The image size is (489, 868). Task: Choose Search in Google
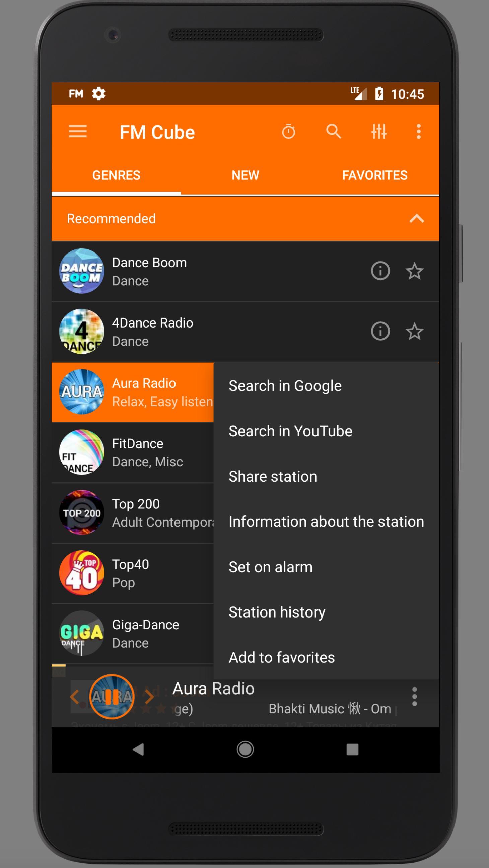point(326,386)
